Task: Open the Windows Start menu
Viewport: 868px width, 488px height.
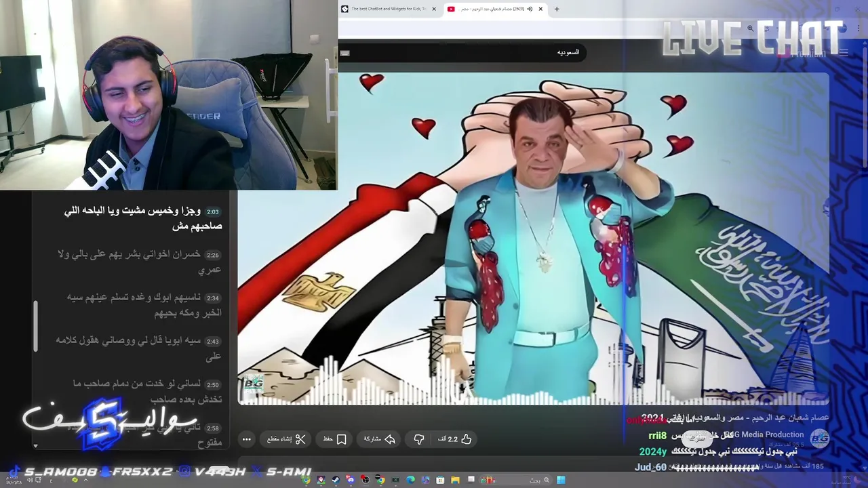Action: coord(561,480)
